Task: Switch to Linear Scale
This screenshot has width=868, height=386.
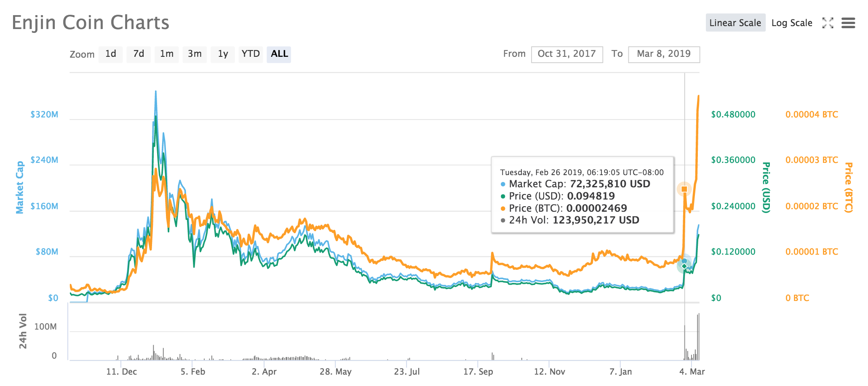Action: [x=735, y=23]
